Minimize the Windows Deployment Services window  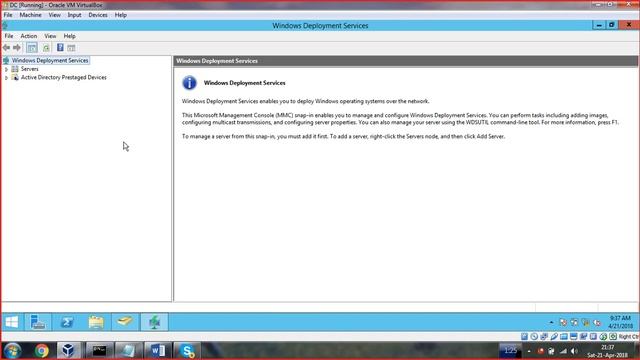[x=599, y=25]
